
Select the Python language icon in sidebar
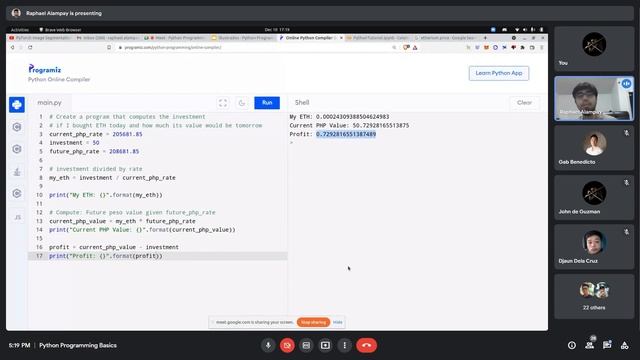point(17,105)
